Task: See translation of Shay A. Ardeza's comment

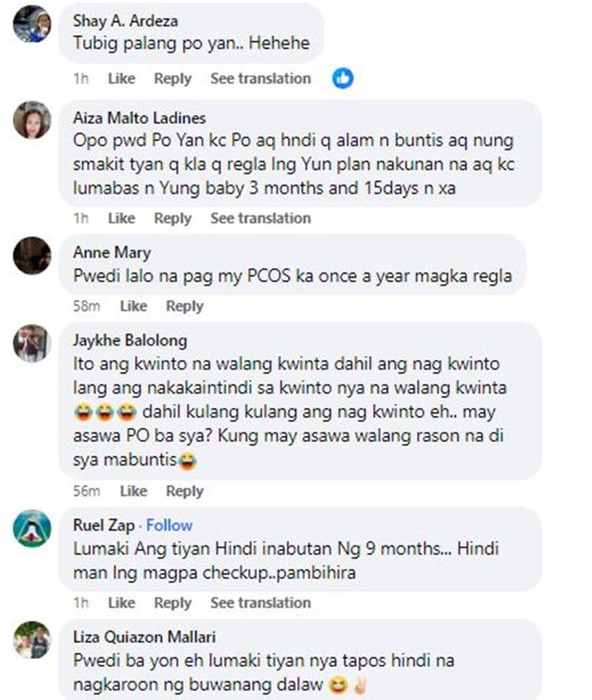Action: (x=260, y=79)
